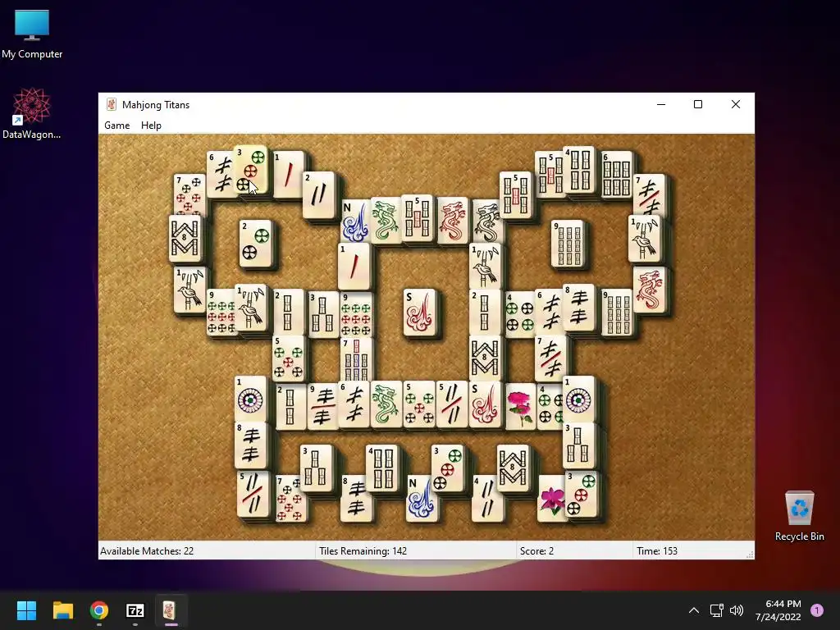Pick the 7 circles tile above the left 8 bamboo
Image resolution: width=840 pixels, height=630 pixels.
tap(189, 195)
